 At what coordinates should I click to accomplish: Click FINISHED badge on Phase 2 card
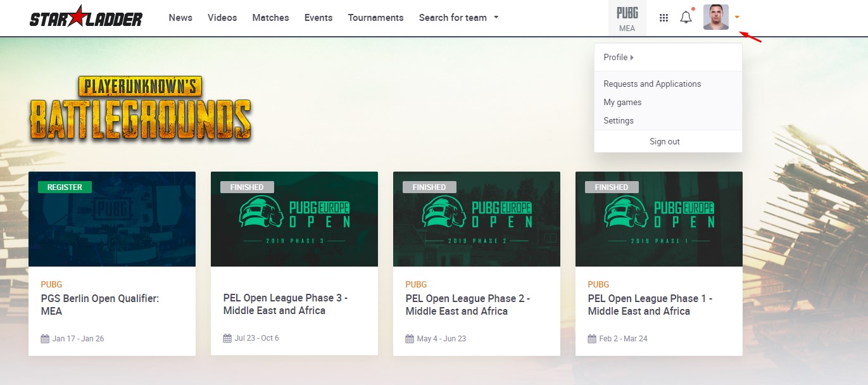click(429, 187)
